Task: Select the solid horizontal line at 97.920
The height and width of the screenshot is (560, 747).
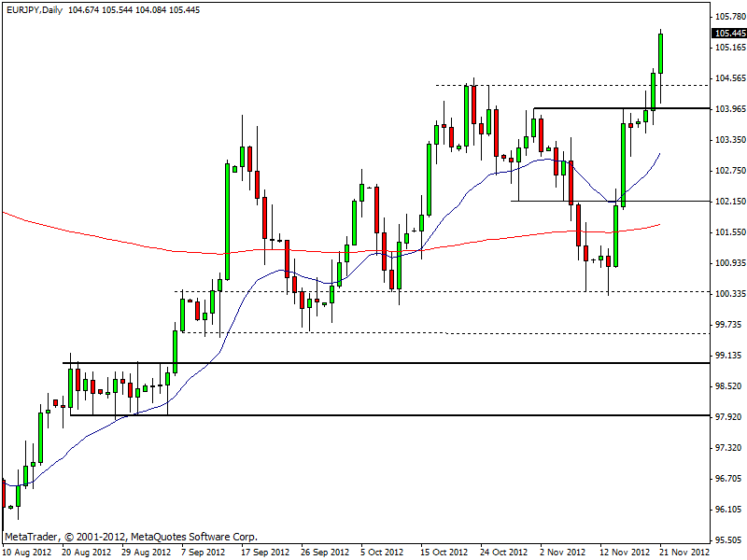Action: pos(373,415)
